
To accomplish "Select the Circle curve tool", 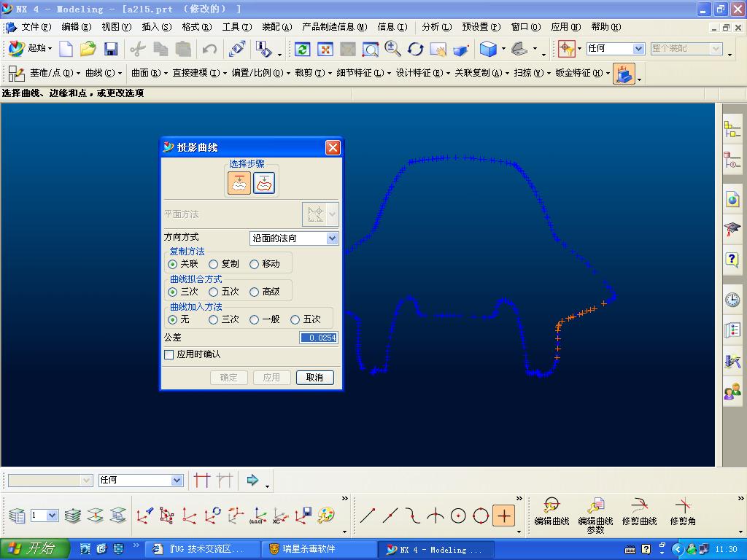I will 458,516.
